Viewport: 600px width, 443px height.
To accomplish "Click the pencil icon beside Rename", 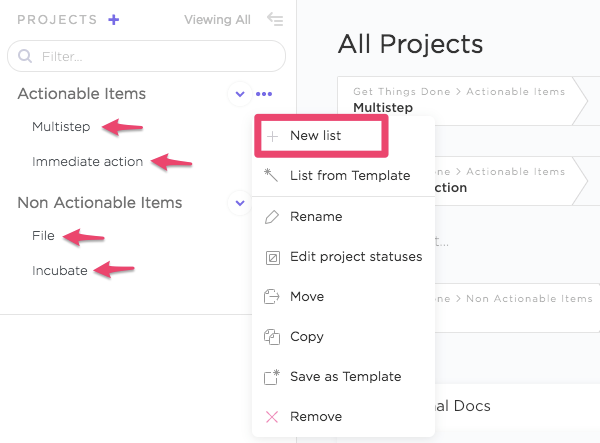I will click(x=271, y=217).
